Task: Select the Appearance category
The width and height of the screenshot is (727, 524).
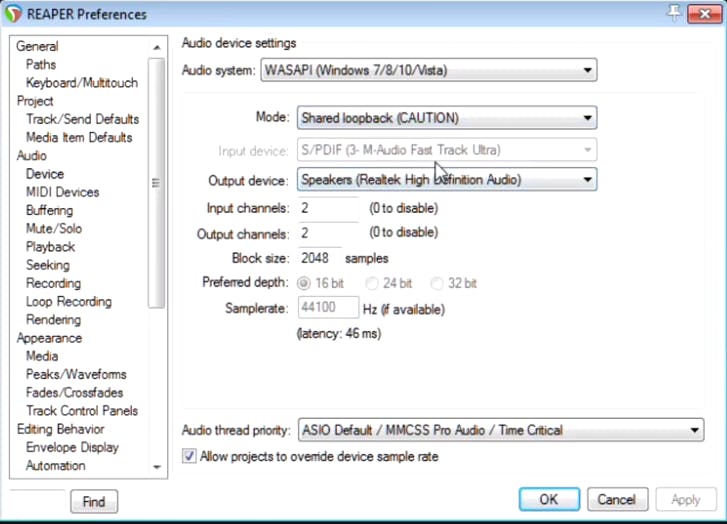Action: click(49, 338)
